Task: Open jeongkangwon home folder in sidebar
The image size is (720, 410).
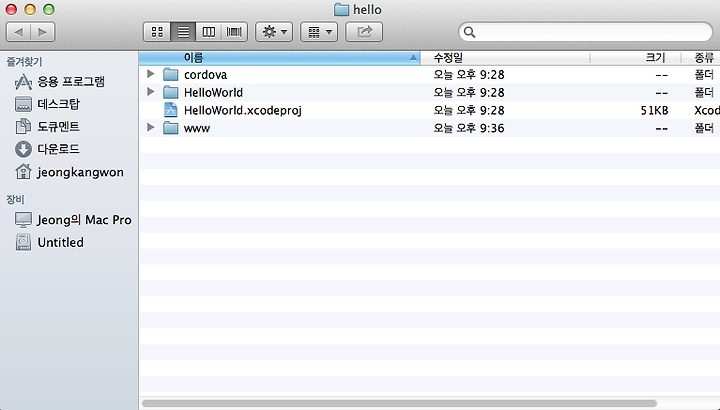Action: coord(69,172)
